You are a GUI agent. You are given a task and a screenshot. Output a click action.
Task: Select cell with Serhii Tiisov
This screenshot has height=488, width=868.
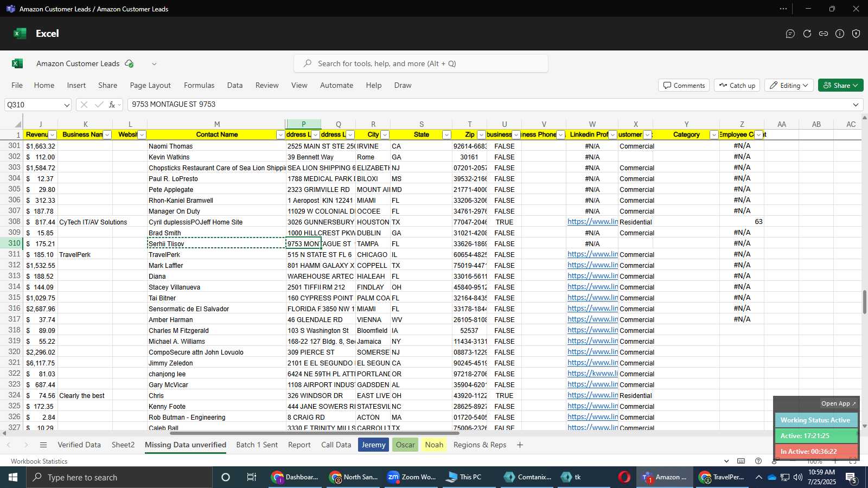tap(216, 243)
